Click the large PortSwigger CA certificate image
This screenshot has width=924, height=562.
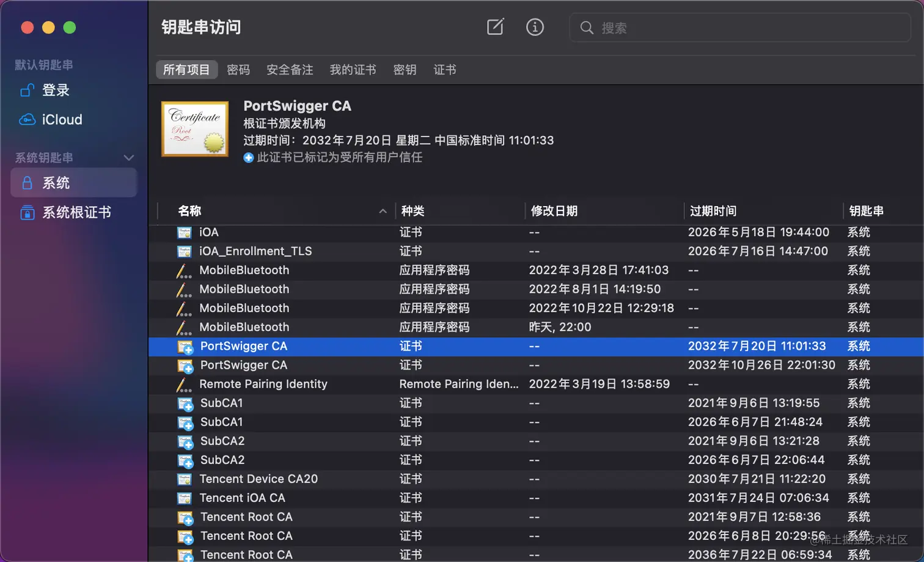pyautogui.click(x=195, y=129)
